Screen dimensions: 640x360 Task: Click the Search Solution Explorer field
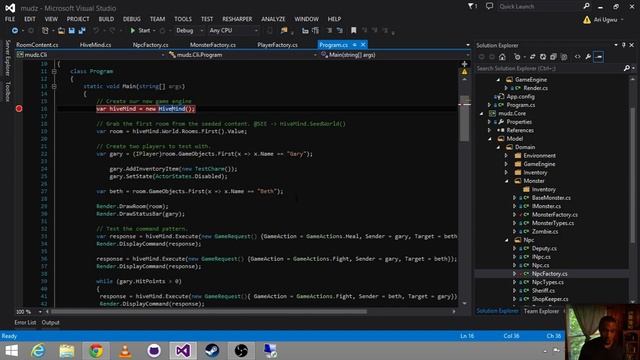(x=549, y=68)
